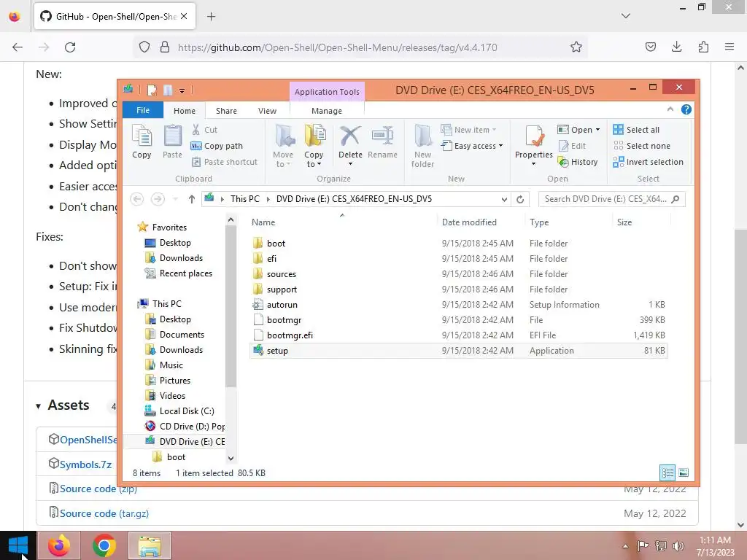Expand the address bar history dropdown
Viewport: 747px width, 560px height.
pos(504,200)
